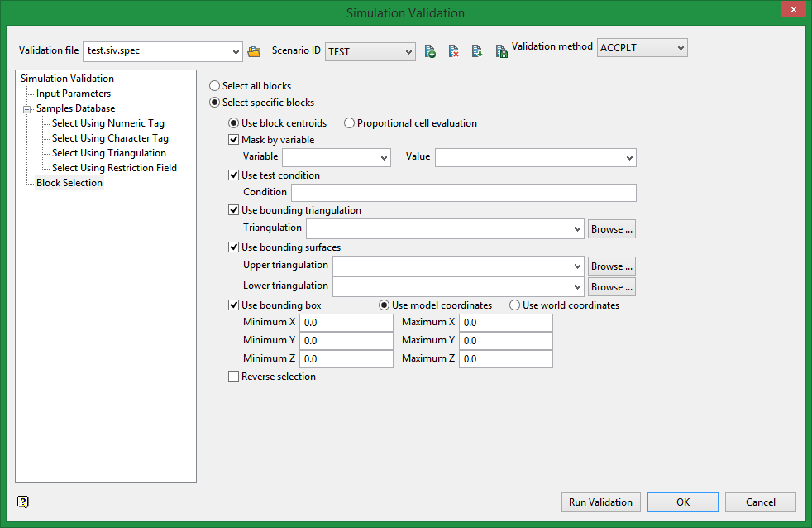Viewport: 812px width, 528px height.
Task: Click into the Condition text field
Action: [x=463, y=193]
